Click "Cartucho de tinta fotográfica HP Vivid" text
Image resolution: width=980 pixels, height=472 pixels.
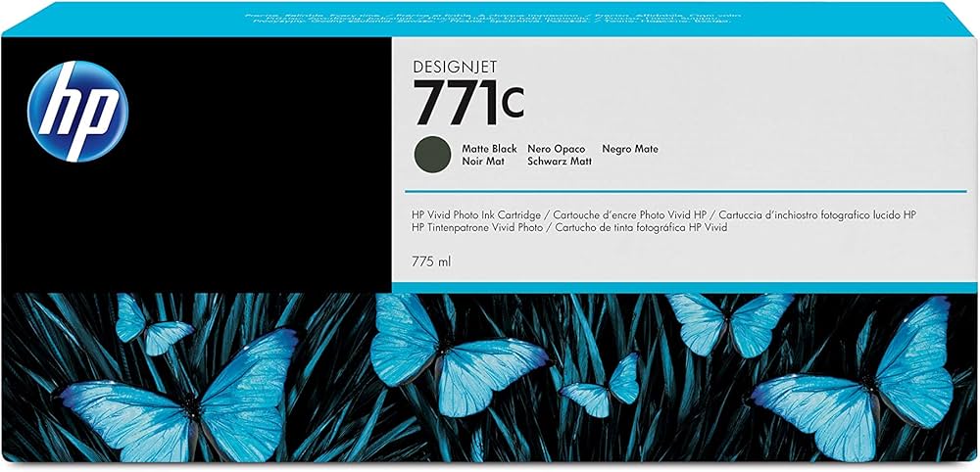[640, 228]
